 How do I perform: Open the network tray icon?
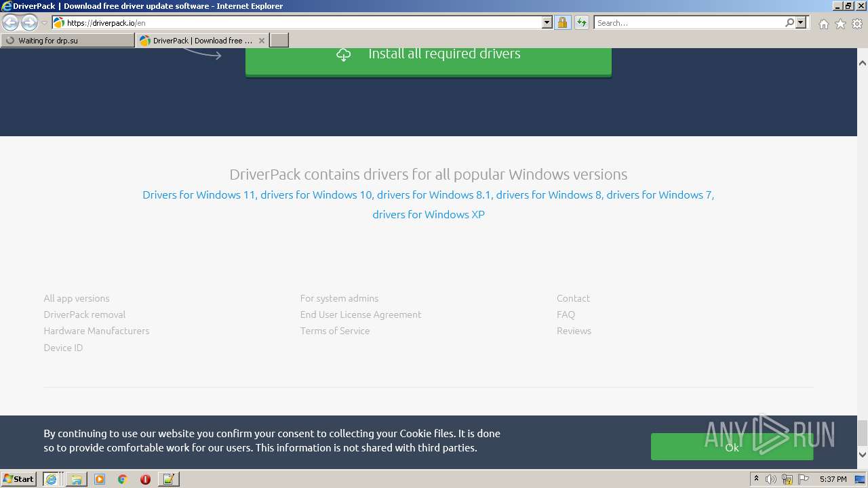tap(787, 479)
